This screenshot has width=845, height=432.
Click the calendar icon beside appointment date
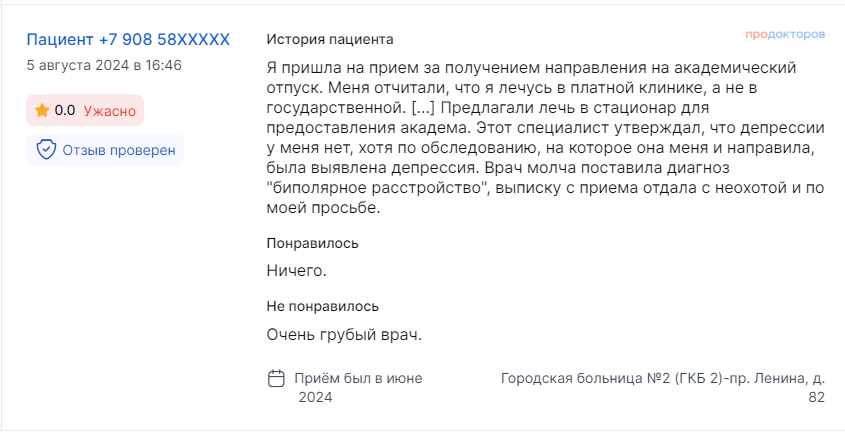pyautogui.click(x=277, y=379)
